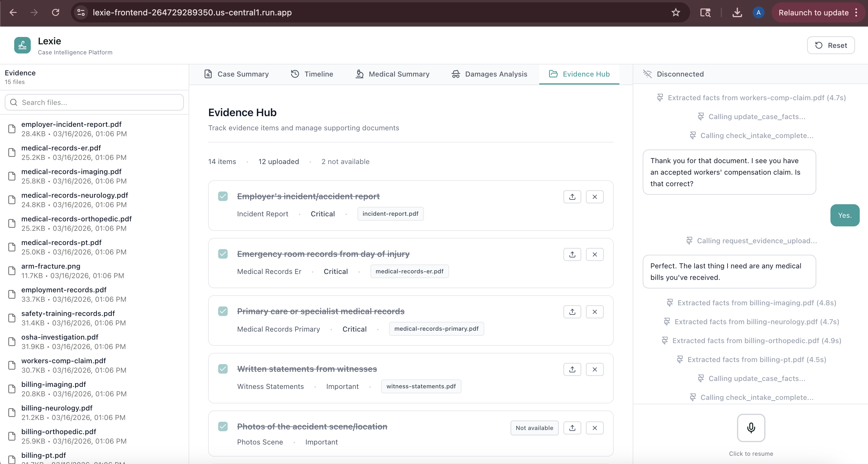Remove the Emergency room records item
Screen dimensions: 868x464
(x=595, y=254)
